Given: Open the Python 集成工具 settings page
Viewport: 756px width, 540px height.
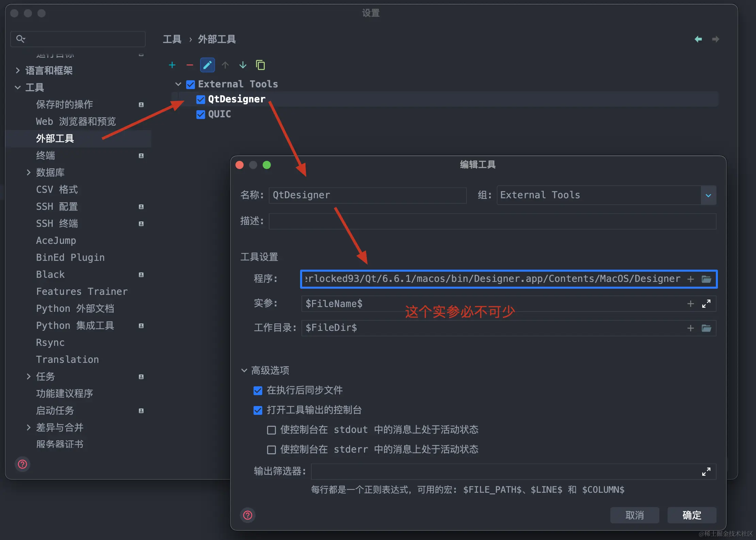Looking at the screenshot, I should click(x=75, y=325).
